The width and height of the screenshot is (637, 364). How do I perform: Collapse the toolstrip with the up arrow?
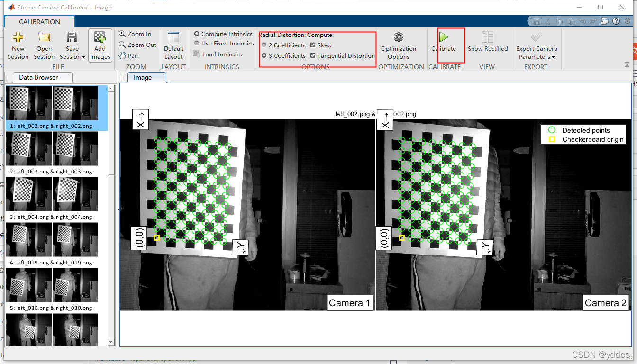(627, 65)
